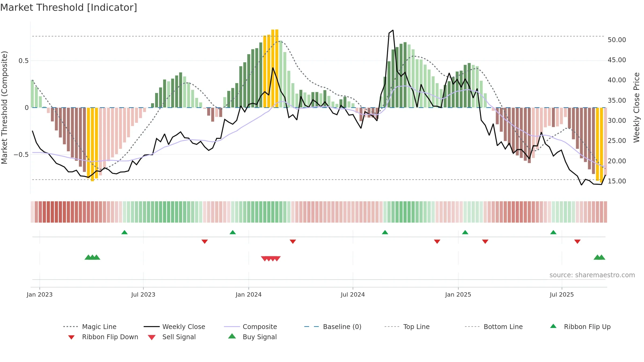This screenshot has width=644, height=362.
Task: Click the Jul 2024 x-axis label
Action: pos(353,295)
